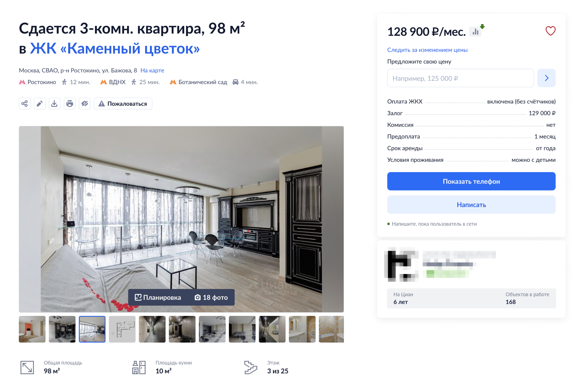This screenshot has width=588, height=392.
Task: Click the Написать message button
Action: (x=471, y=205)
